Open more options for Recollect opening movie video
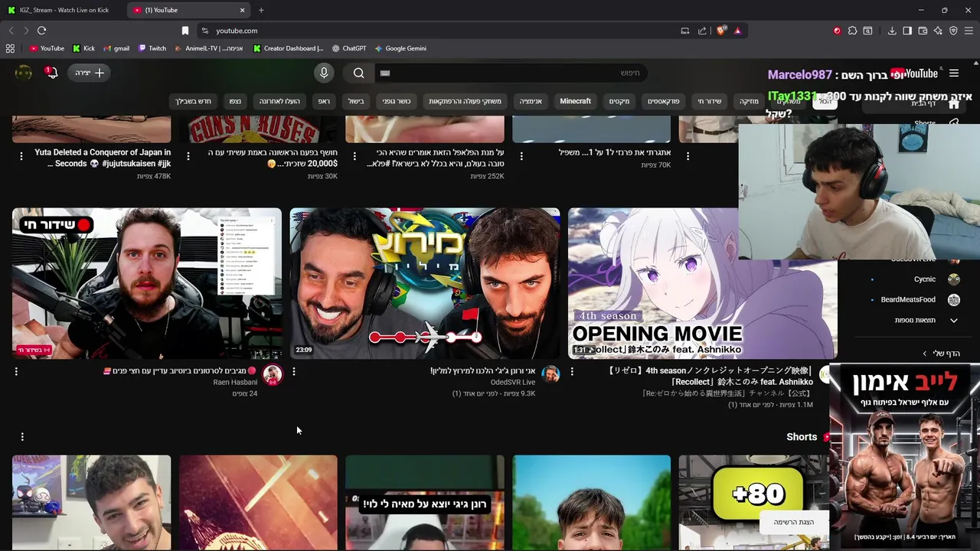The image size is (980, 551). pyautogui.click(x=572, y=371)
